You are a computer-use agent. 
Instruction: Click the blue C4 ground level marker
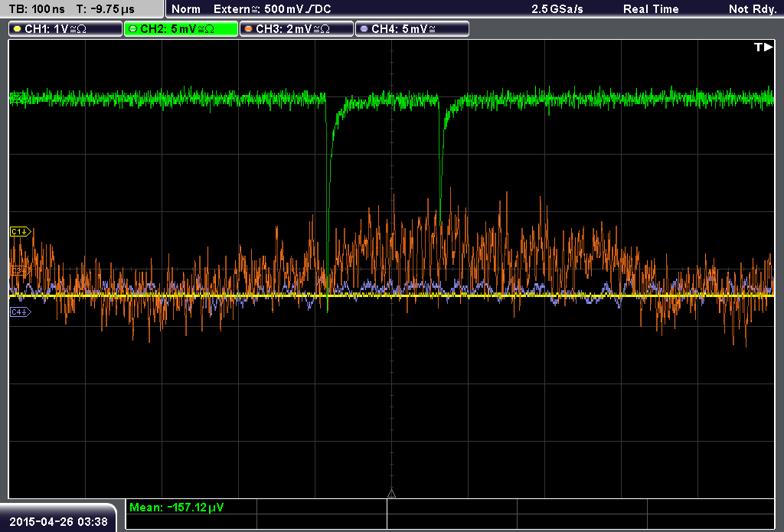pos(21,312)
